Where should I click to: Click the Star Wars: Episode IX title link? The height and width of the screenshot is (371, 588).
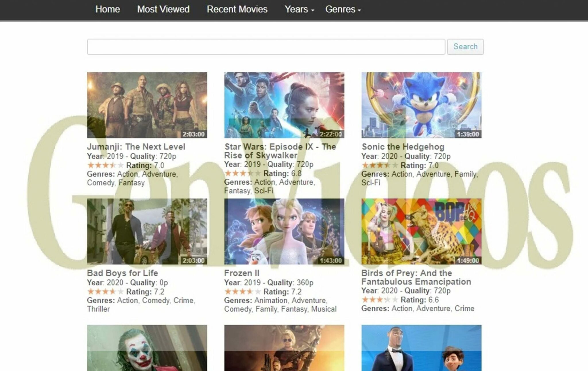[280, 151]
